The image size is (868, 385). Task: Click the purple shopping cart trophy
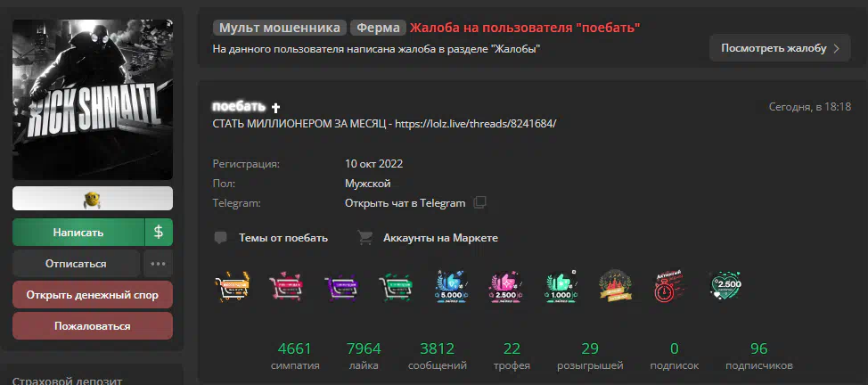[341, 287]
